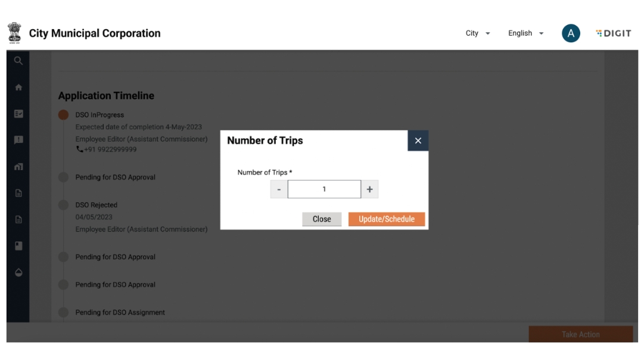
Task: Close the Number of Trips dialog with X
Action: [x=418, y=141]
